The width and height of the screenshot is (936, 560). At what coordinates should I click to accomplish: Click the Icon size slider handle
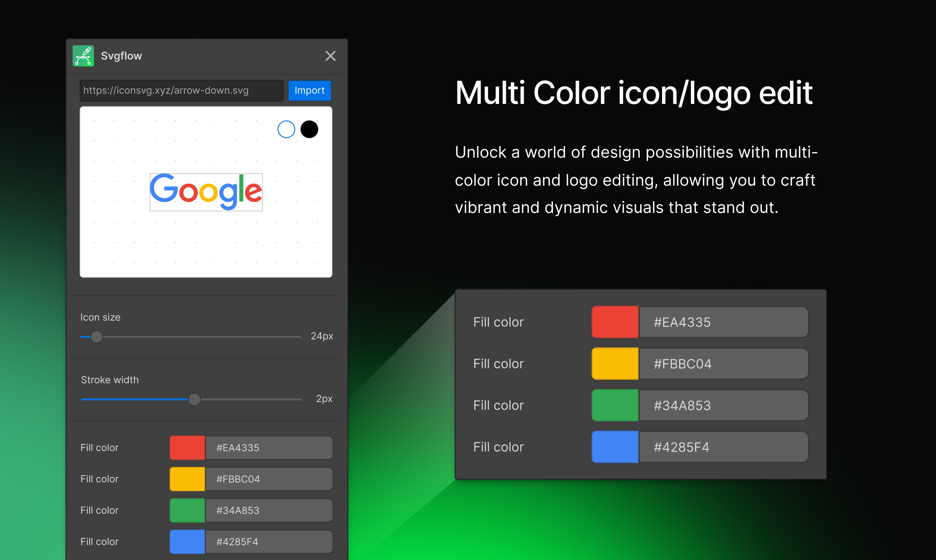point(97,337)
